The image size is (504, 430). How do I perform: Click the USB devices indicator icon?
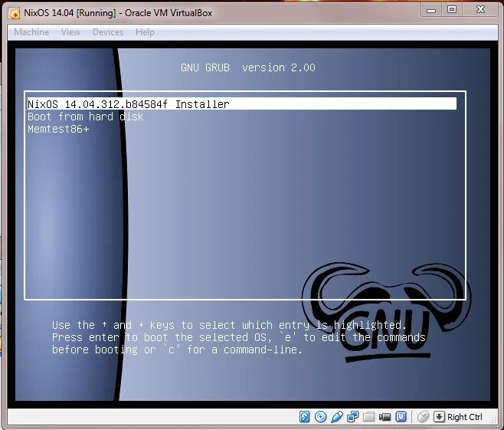[x=336, y=417]
